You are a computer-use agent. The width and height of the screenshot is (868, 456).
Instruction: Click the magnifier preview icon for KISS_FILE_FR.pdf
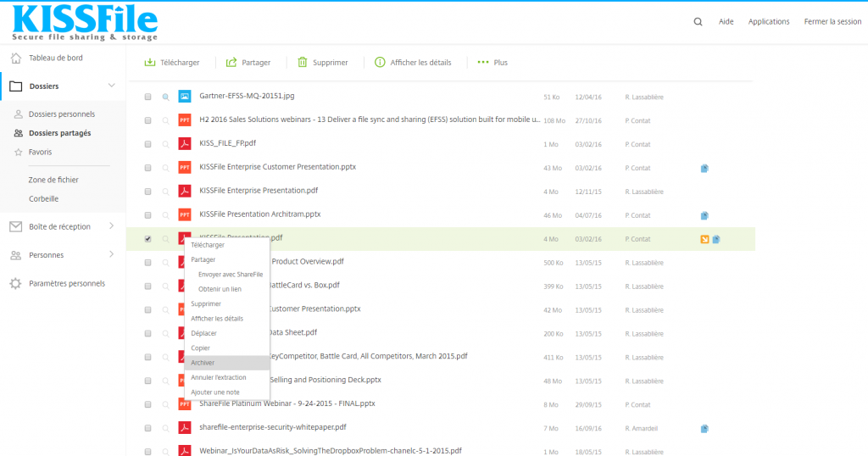165,144
